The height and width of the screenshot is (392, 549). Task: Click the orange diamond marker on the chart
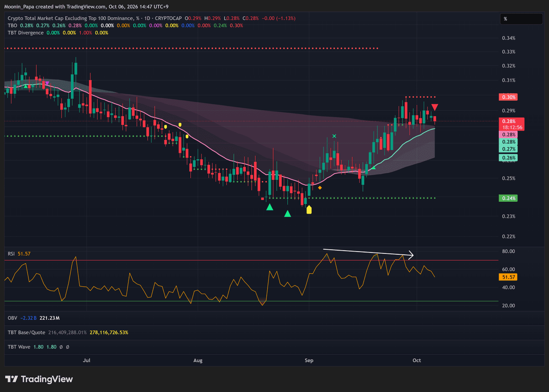coord(320,188)
